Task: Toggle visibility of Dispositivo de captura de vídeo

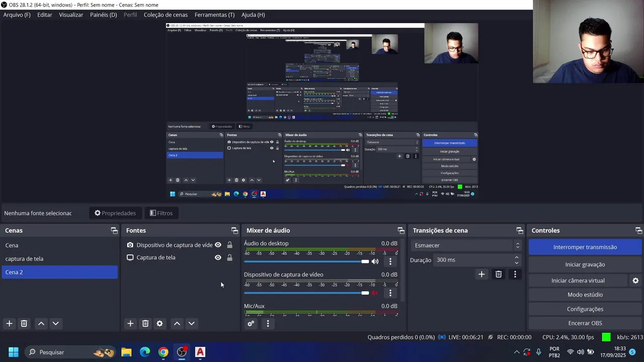Action: click(x=218, y=245)
